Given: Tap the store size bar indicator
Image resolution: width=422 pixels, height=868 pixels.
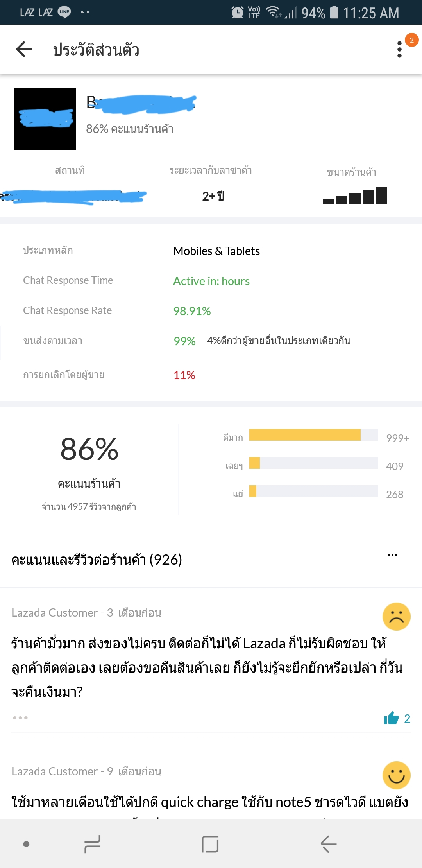Looking at the screenshot, I should [354, 196].
